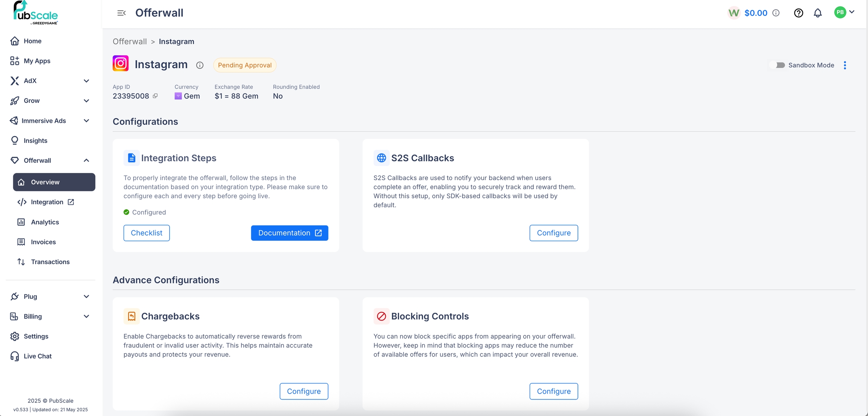The image size is (868, 416).
Task: Configure S2S Callbacks
Action: coord(553,233)
